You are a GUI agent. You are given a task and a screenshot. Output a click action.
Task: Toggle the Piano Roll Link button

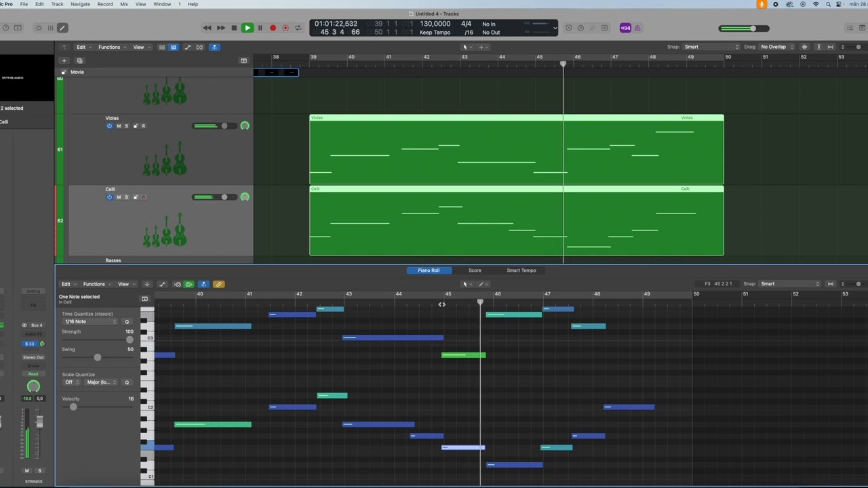[x=218, y=284]
